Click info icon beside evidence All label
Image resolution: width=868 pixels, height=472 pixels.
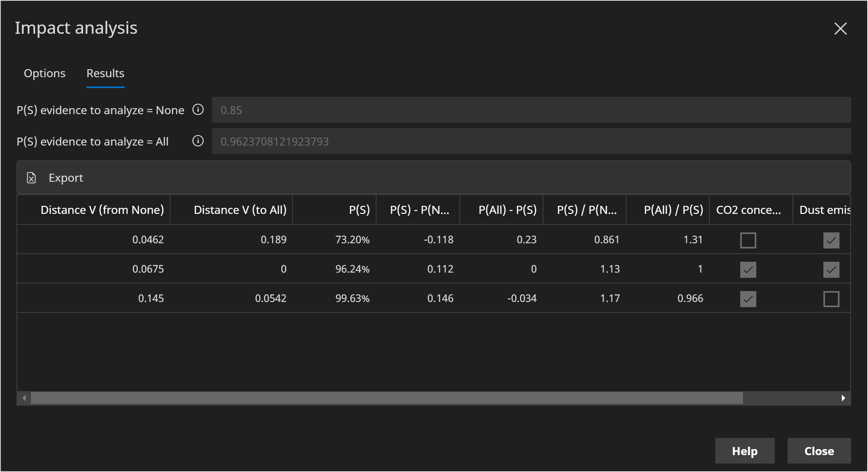click(x=198, y=141)
